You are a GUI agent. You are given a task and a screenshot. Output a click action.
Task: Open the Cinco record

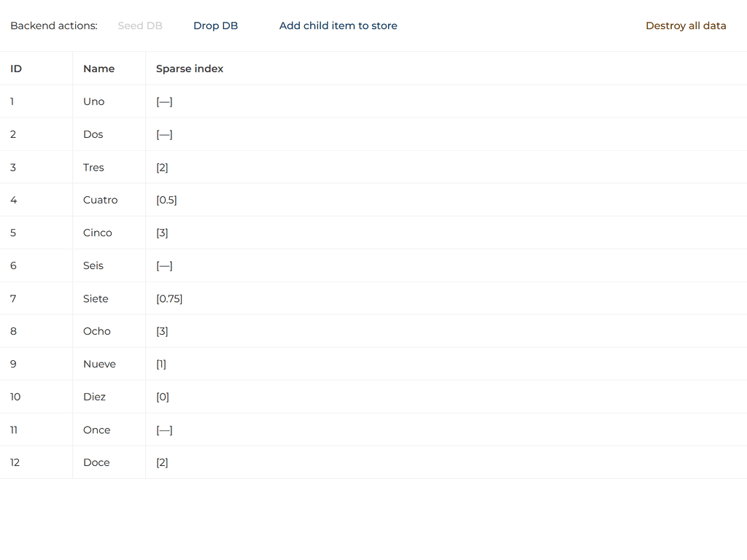(97, 233)
